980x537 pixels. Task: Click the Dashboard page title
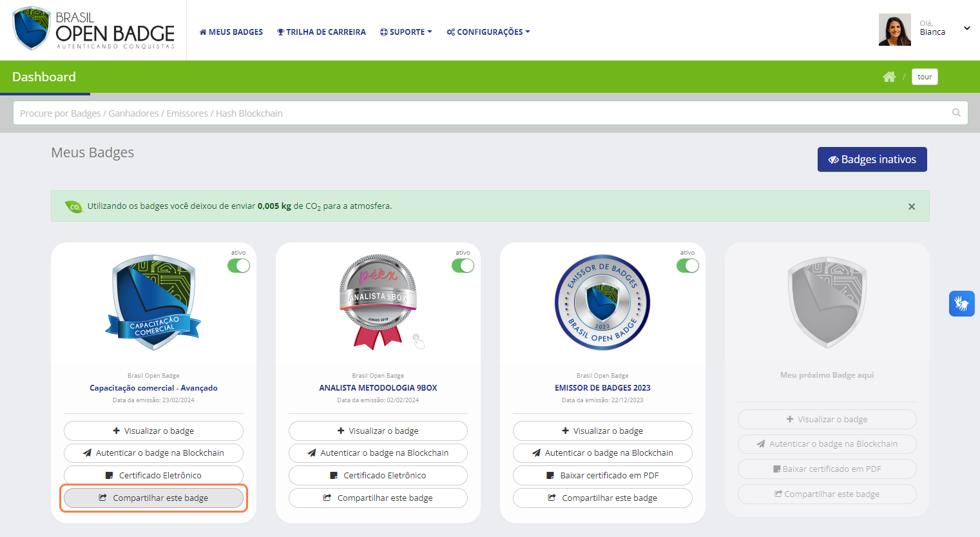(x=44, y=77)
